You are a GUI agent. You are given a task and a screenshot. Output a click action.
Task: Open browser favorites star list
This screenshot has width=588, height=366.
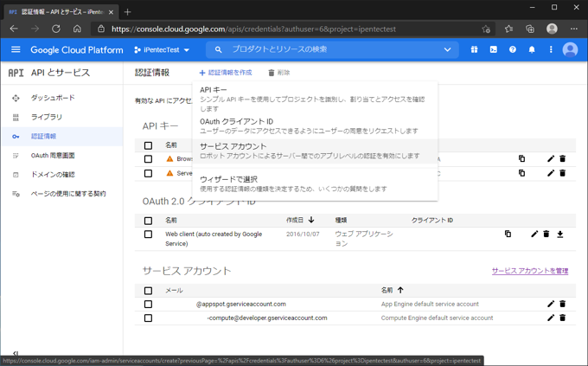[x=508, y=29]
